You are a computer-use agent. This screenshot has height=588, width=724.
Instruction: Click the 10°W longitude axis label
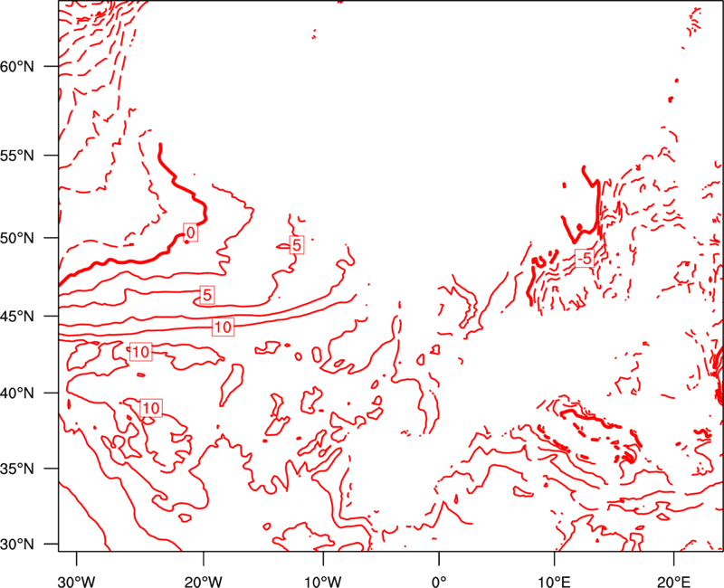(323, 582)
